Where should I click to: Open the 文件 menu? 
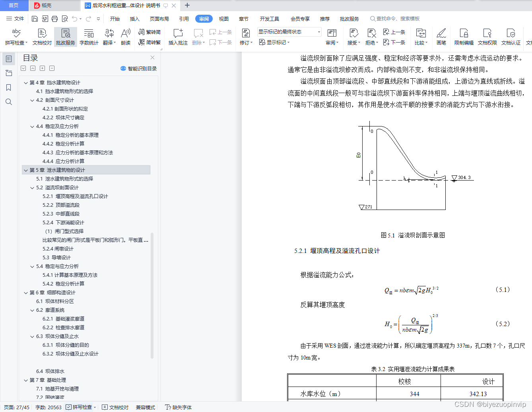click(x=16, y=19)
